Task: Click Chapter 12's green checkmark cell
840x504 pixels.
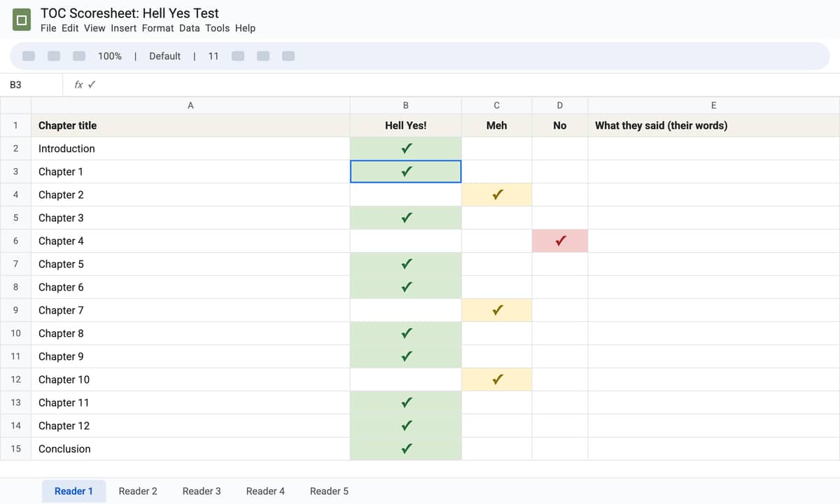Action: pos(406,426)
